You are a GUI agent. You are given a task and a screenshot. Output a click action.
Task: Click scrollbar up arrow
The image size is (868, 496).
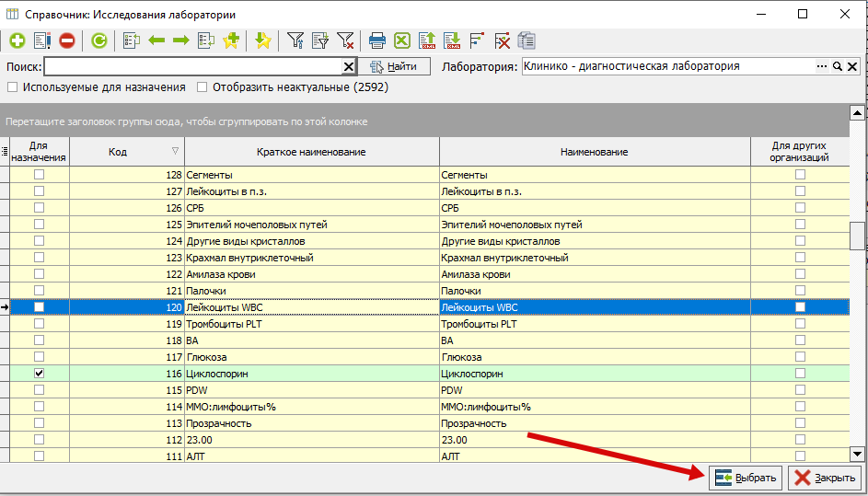pos(858,113)
